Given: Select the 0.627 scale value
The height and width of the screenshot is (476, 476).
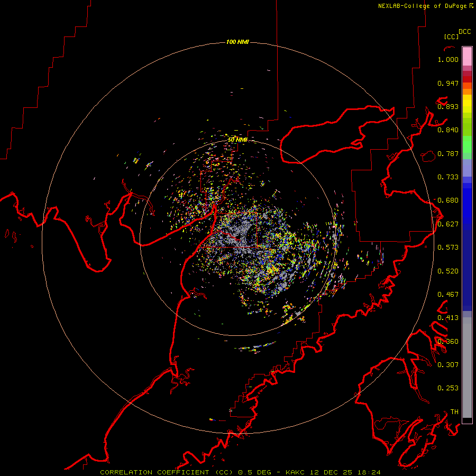Looking at the screenshot, I should click(448, 224).
